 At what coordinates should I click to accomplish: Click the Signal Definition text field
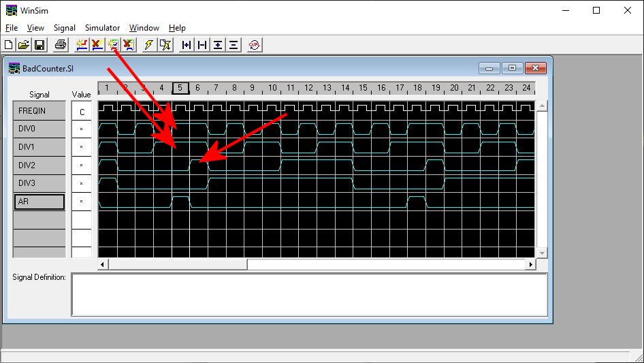[x=309, y=294]
